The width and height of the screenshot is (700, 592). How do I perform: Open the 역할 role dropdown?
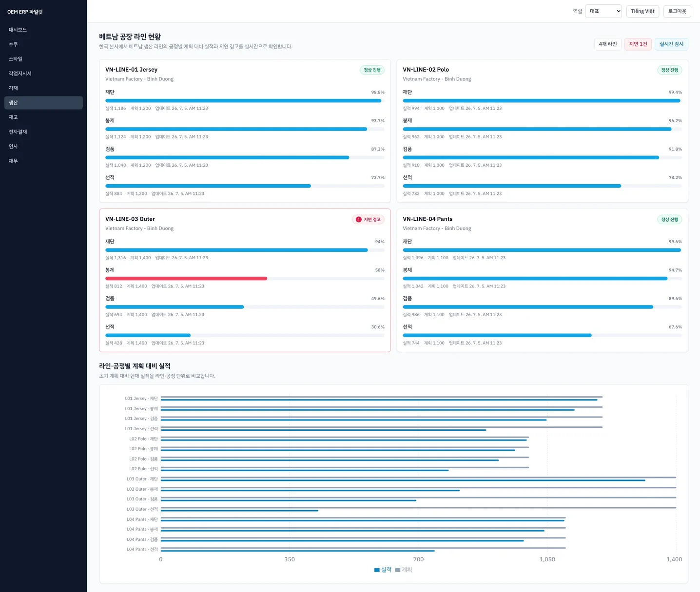coord(603,11)
